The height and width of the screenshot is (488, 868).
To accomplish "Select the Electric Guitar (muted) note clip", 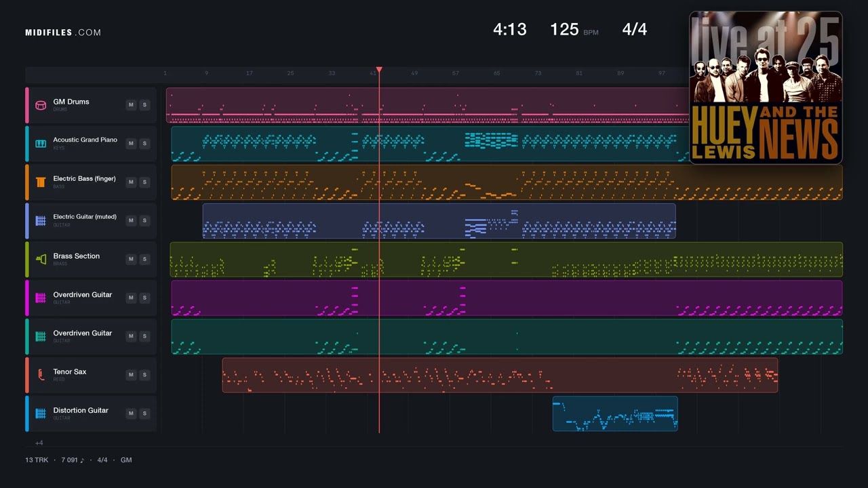I will [x=439, y=221].
